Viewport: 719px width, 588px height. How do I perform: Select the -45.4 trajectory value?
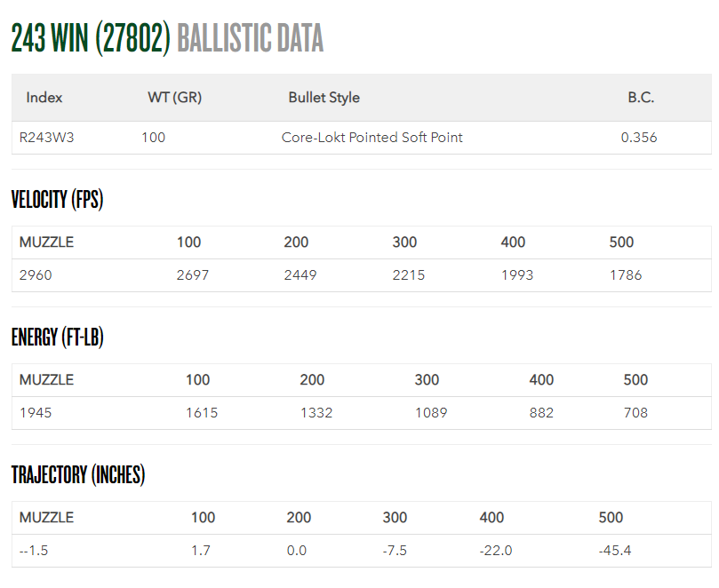615,551
